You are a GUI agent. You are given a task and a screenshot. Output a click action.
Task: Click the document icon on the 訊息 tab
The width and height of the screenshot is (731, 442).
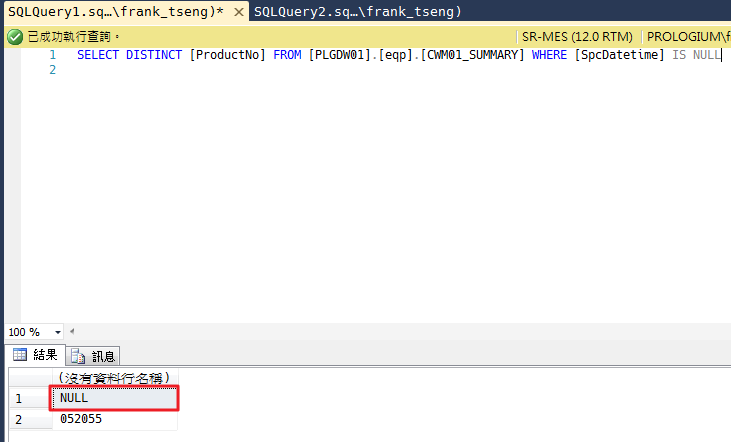[78, 356]
